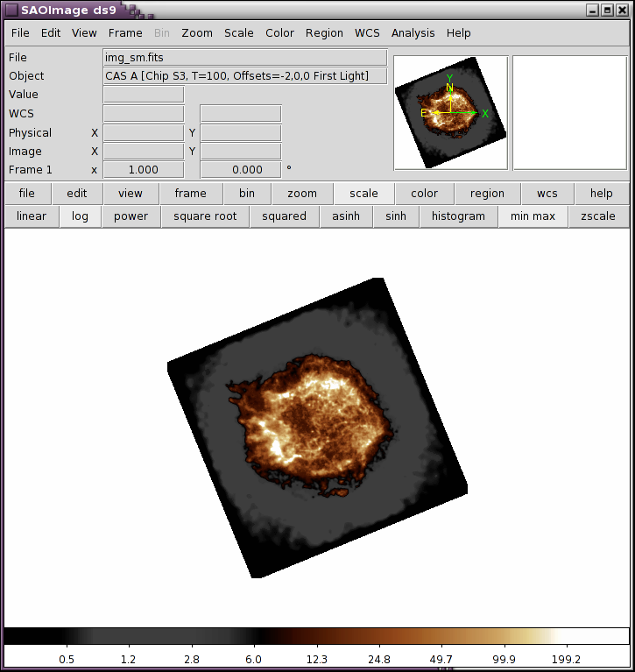
Task: Switch to histogram scaling
Action: (458, 216)
